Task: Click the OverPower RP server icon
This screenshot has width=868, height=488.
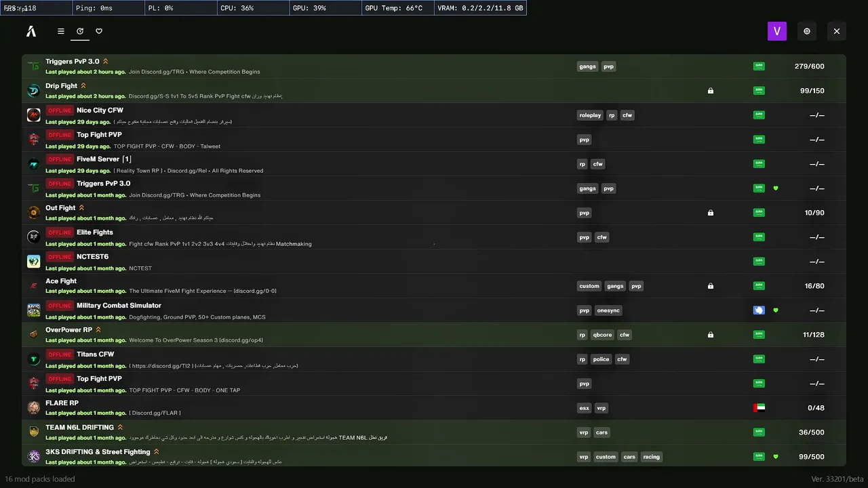Action: [34, 335]
